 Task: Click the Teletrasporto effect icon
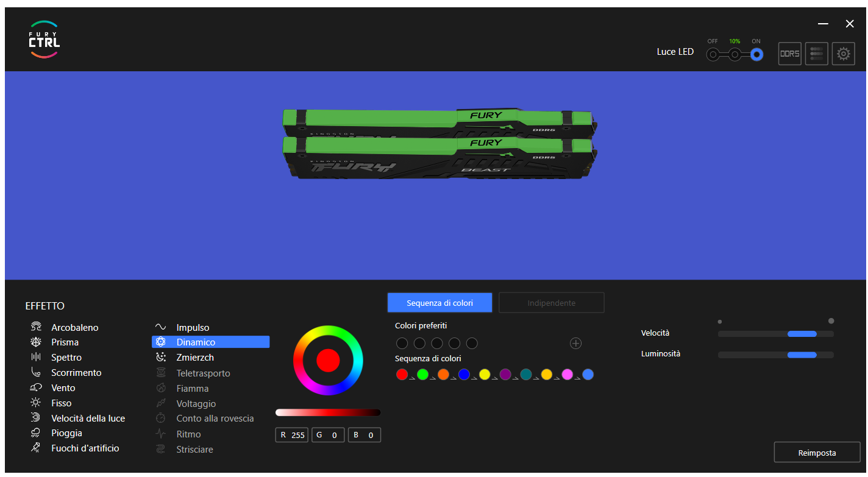click(161, 373)
